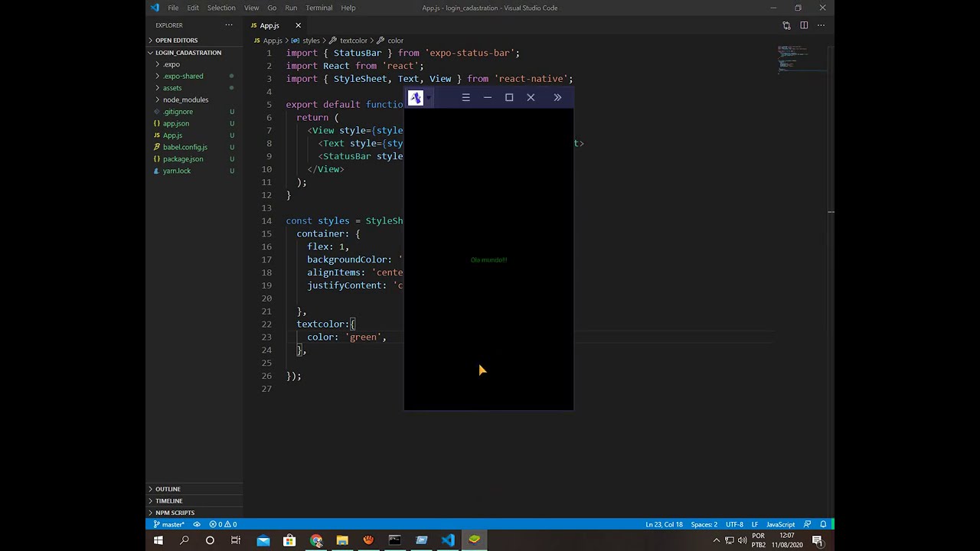Open the Terminal menu
Viewport: 980px width, 551px height.
(319, 8)
